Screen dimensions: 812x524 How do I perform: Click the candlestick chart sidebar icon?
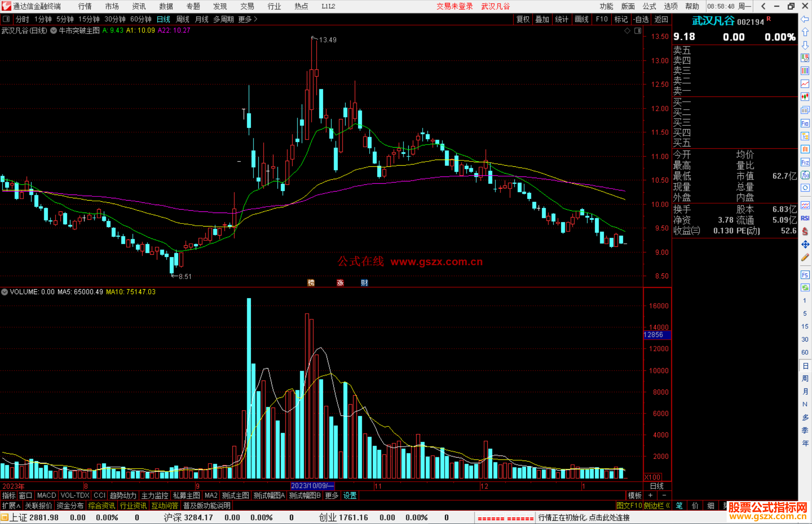805,97
